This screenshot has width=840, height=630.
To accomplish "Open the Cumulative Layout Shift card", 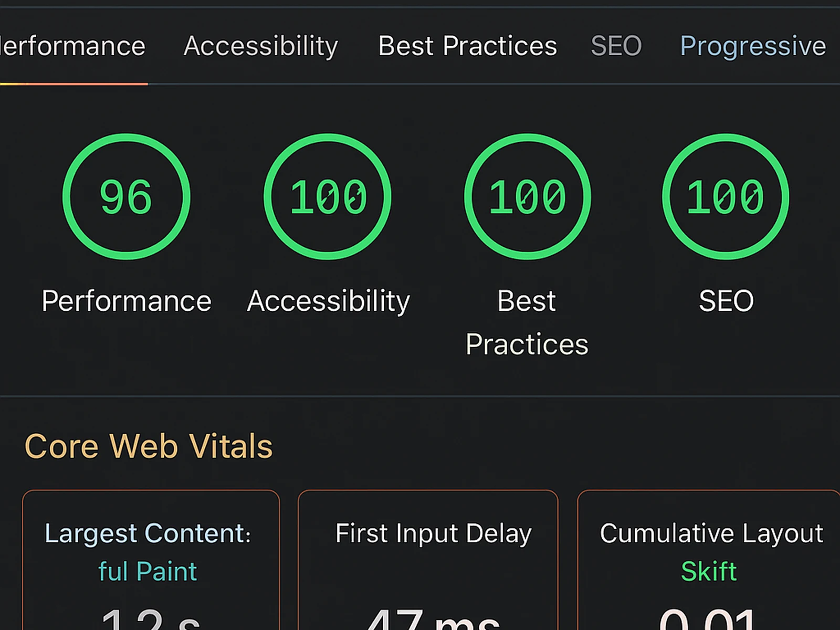I will coord(709,560).
